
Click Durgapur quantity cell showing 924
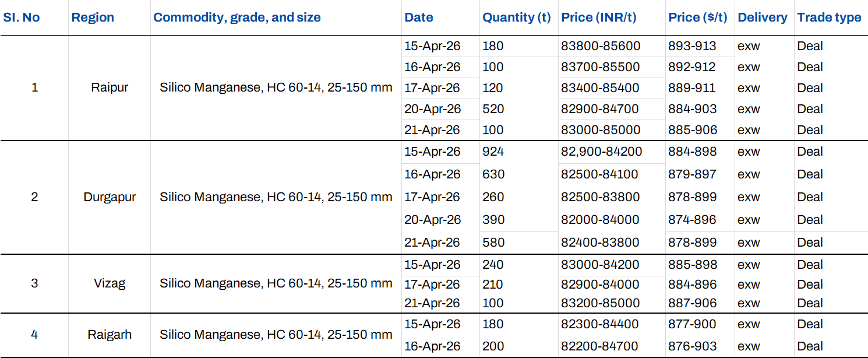pyautogui.click(x=493, y=152)
